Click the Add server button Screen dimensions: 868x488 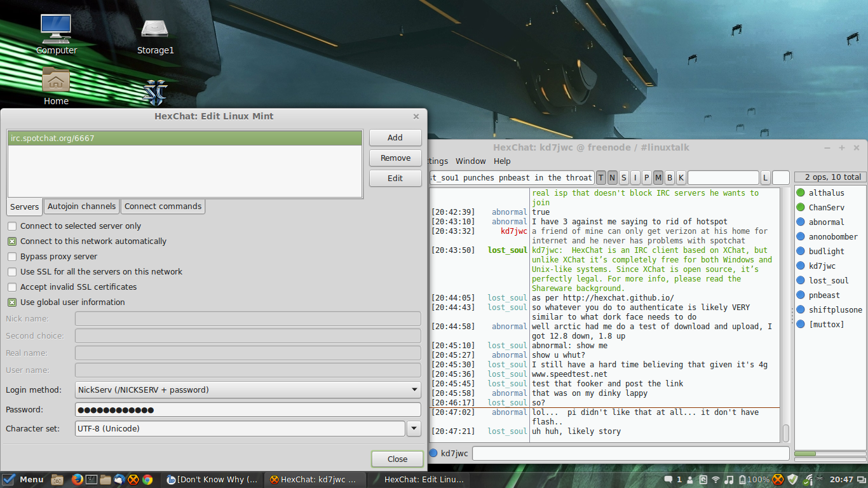point(395,138)
